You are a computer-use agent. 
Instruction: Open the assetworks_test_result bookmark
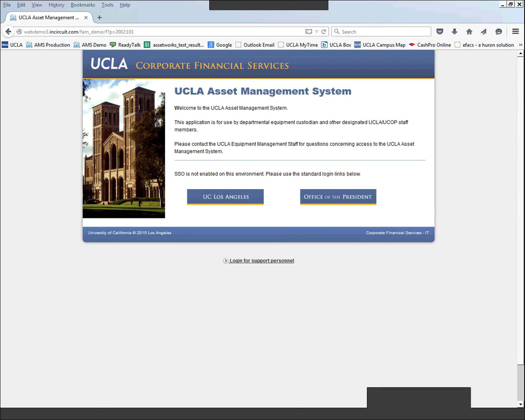pos(174,45)
